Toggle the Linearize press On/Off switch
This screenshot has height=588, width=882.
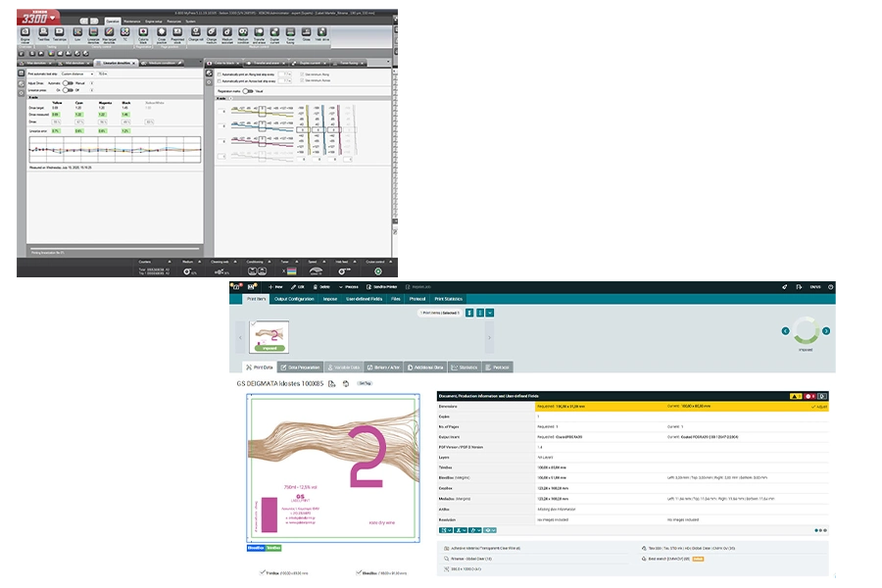tap(69, 90)
